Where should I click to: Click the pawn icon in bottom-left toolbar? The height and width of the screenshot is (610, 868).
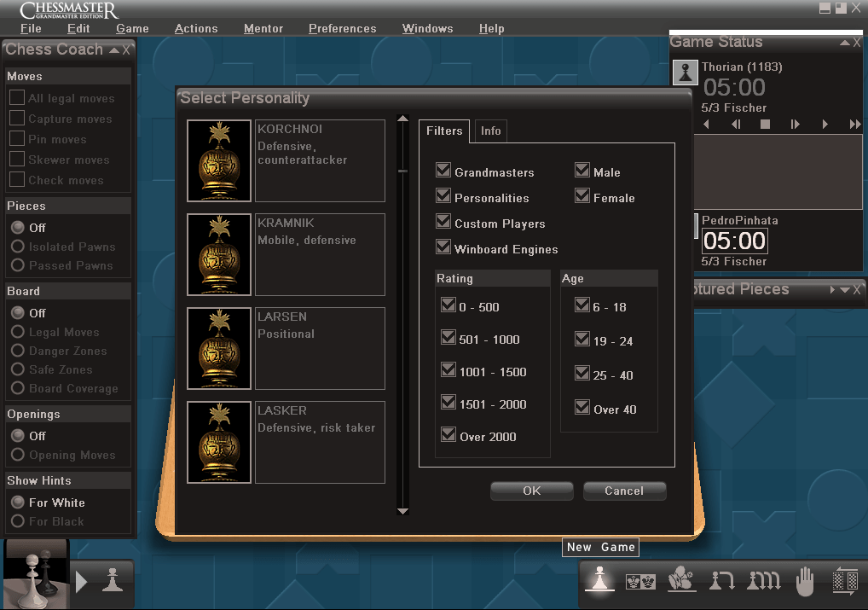pos(113,580)
